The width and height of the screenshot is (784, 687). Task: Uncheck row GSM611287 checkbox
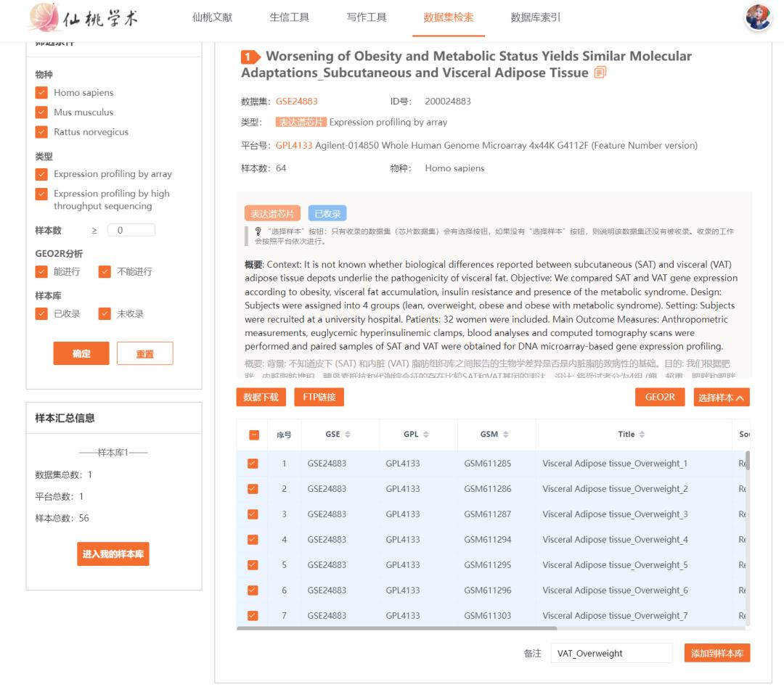tap(253, 514)
